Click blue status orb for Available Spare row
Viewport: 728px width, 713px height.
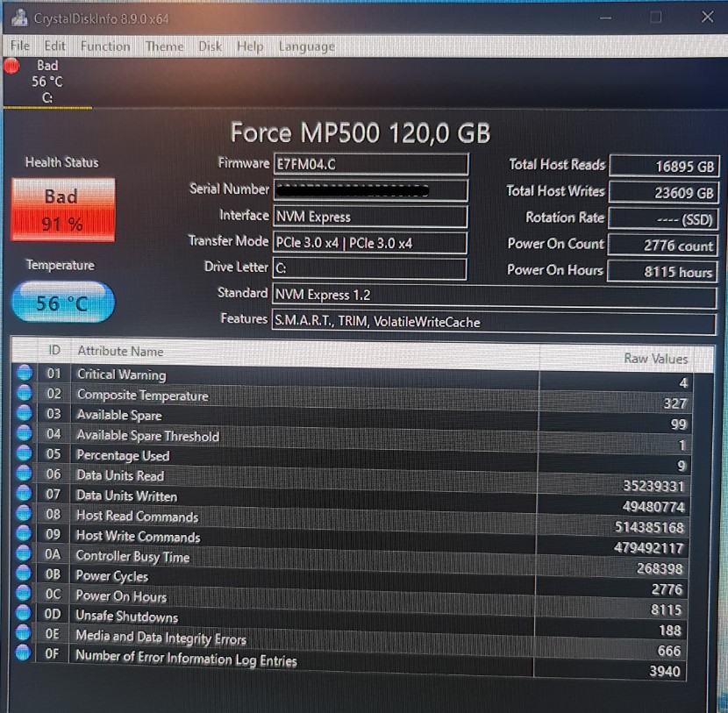25,413
